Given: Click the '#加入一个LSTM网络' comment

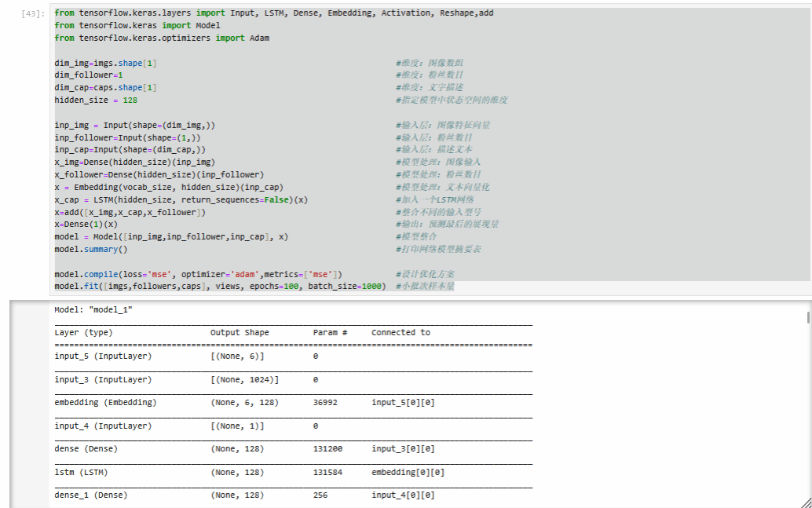Looking at the screenshot, I should tap(435, 200).
